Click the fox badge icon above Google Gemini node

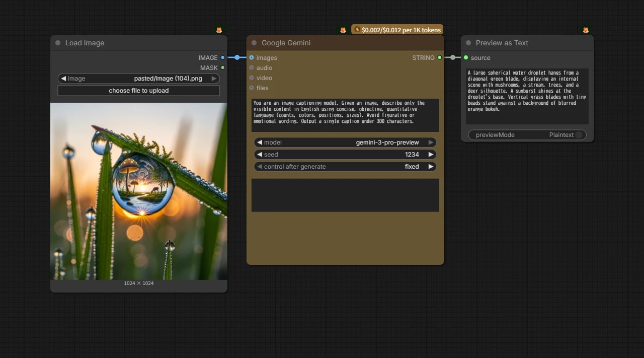coord(343,30)
